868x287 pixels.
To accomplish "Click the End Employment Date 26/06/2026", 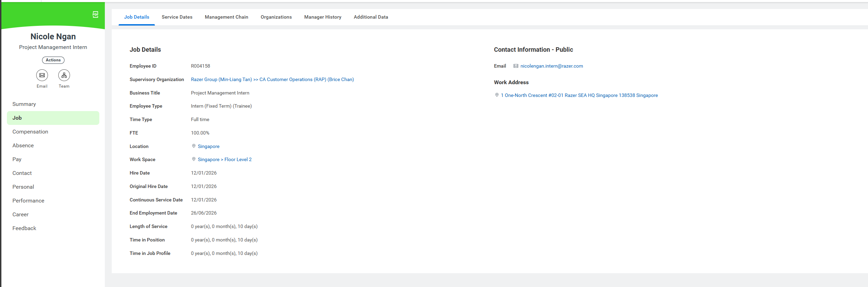I will (x=204, y=213).
